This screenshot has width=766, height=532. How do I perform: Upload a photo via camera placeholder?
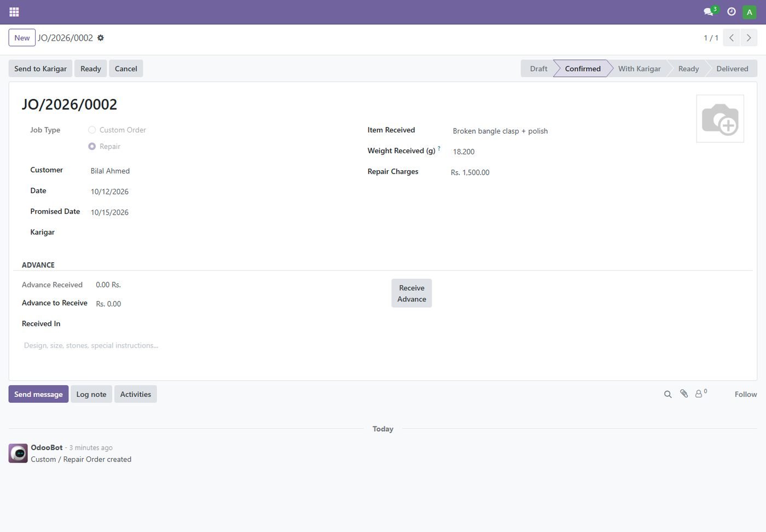tap(720, 119)
